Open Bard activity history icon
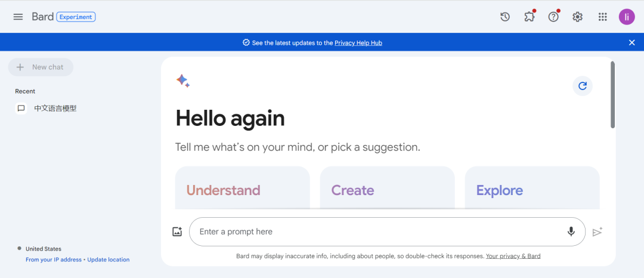The height and width of the screenshot is (278, 644). tap(505, 17)
